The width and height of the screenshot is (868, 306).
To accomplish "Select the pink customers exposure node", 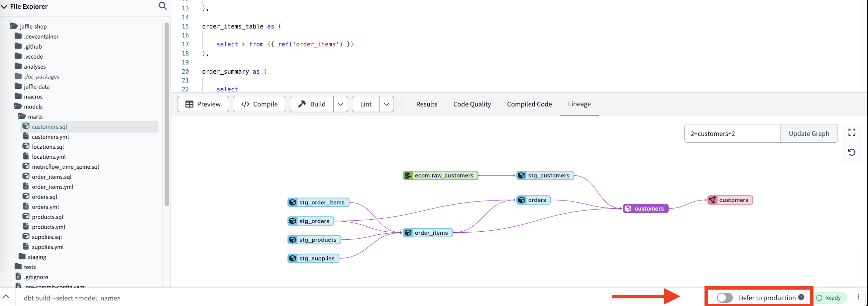I will [730, 200].
